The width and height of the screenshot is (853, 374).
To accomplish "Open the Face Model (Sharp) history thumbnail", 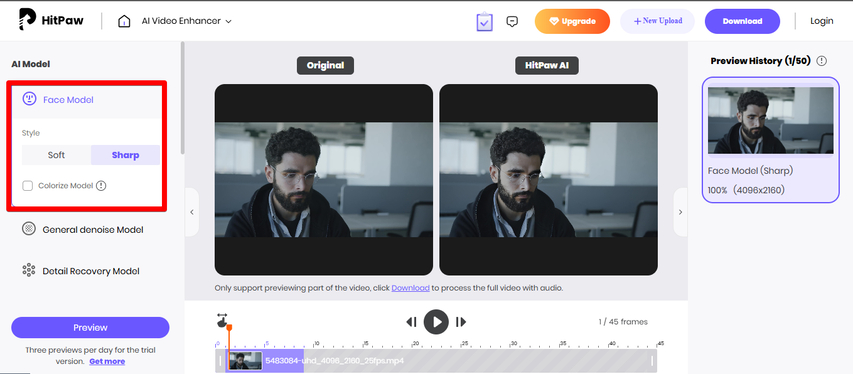I will pos(770,120).
